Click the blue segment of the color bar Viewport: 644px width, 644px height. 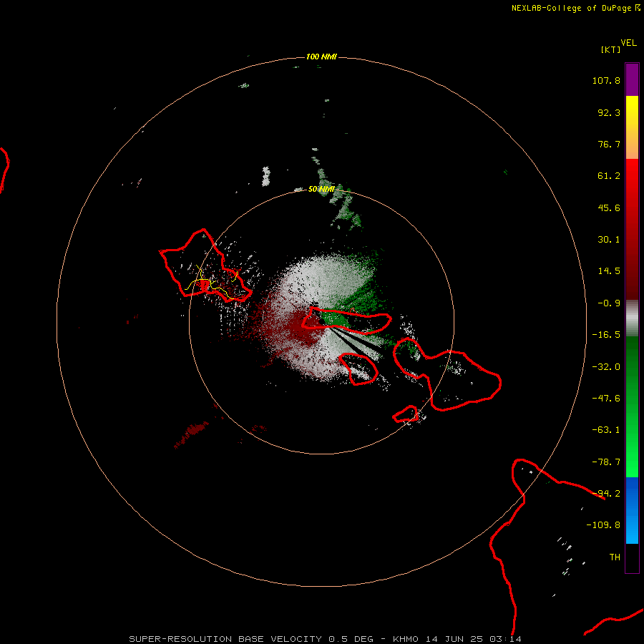pyautogui.click(x=632, y=510)
